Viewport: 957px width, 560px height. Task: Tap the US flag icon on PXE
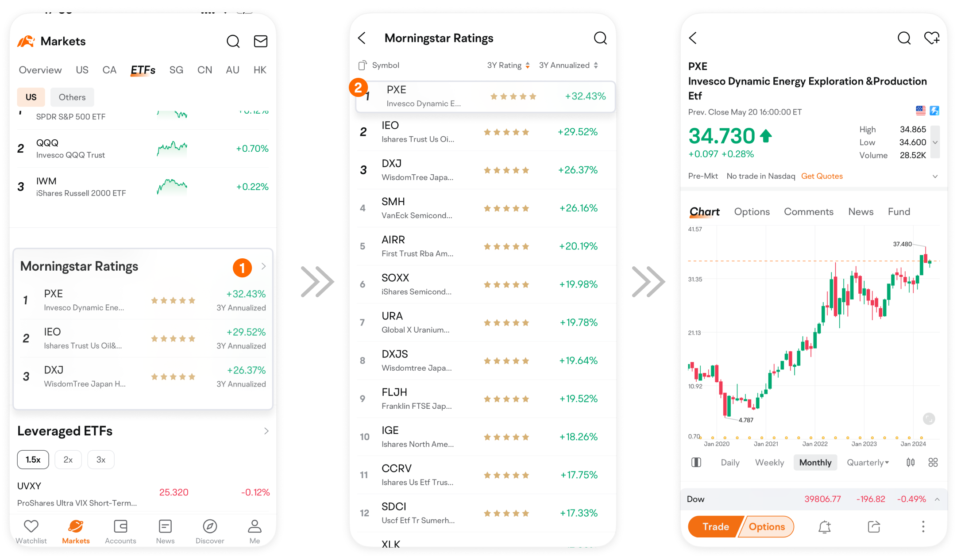tap(921, 111)
